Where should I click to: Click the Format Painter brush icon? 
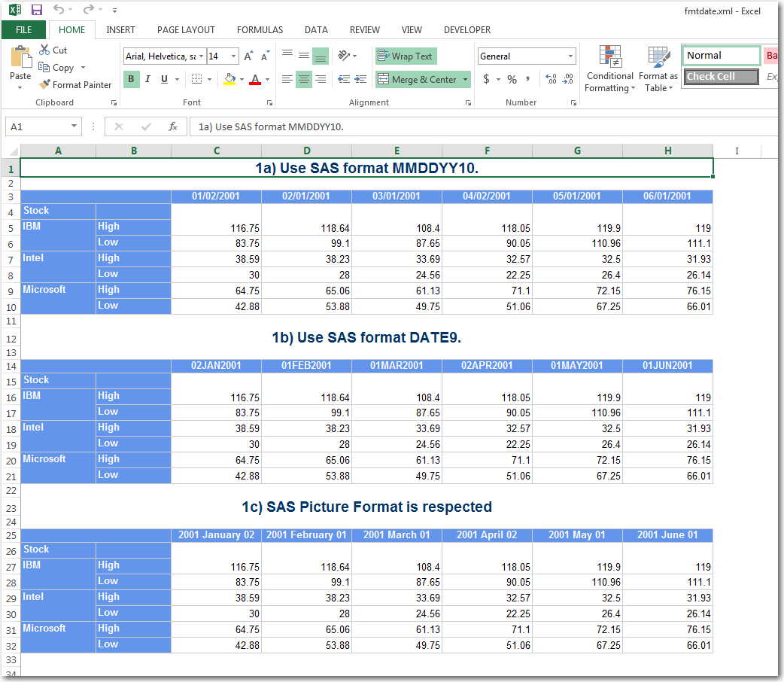45,85
